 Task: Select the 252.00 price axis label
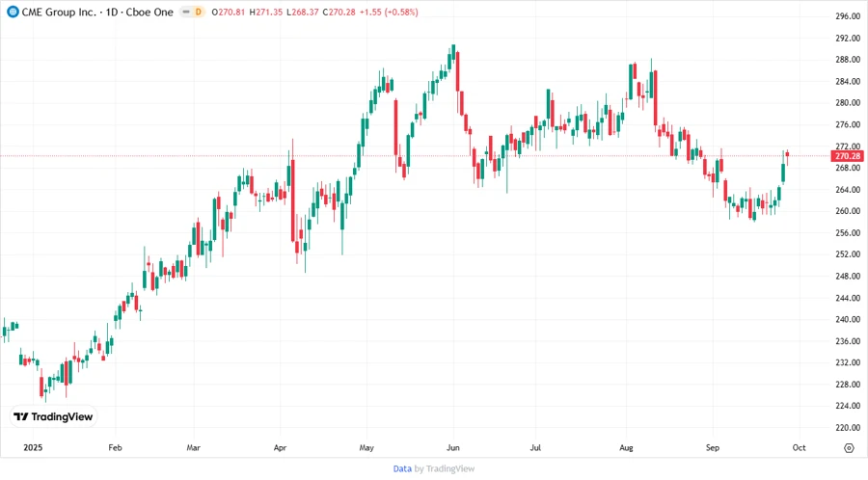tap(848, 254)
